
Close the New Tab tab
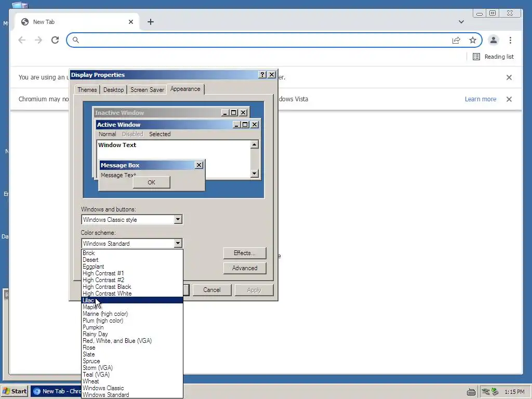pyautogui.click(x=131, y=22)
